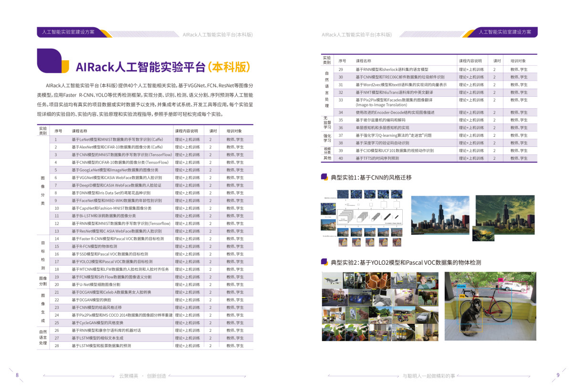Click the bullet icon beside 典型实验2 heading
The width and height of the screenshot is (575, 392).
324,262
